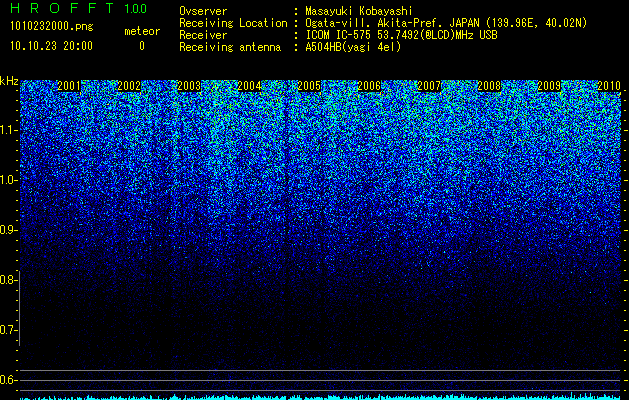The height and width of the screenshot is (400, 629).
Task: Click the Receiver field label
Action: coord(203,35)
